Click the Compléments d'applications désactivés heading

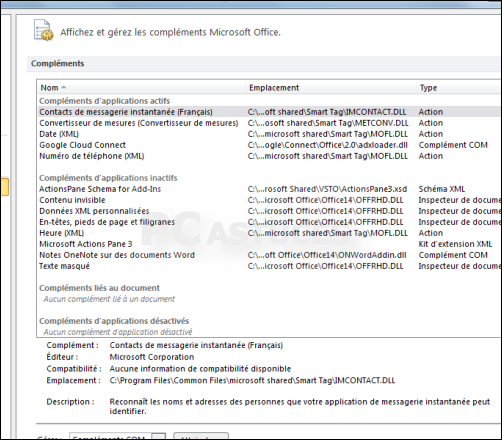tap(114, 321)
